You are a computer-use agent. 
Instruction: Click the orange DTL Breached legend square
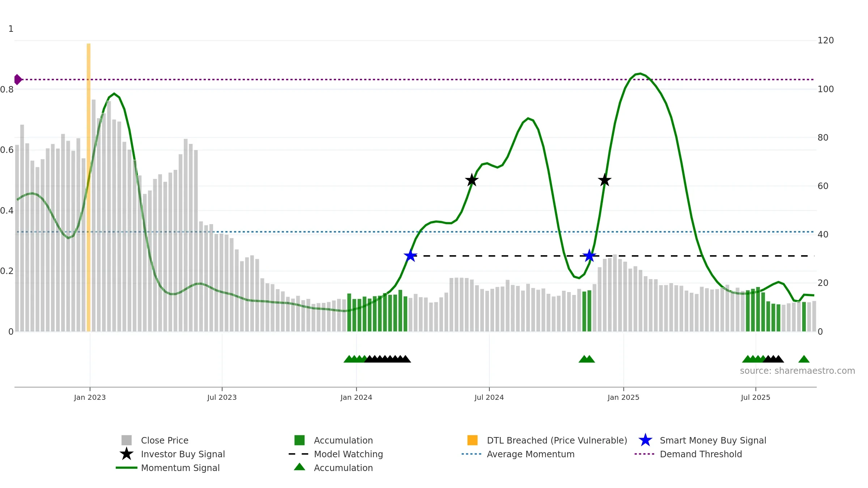coord(472,440)
